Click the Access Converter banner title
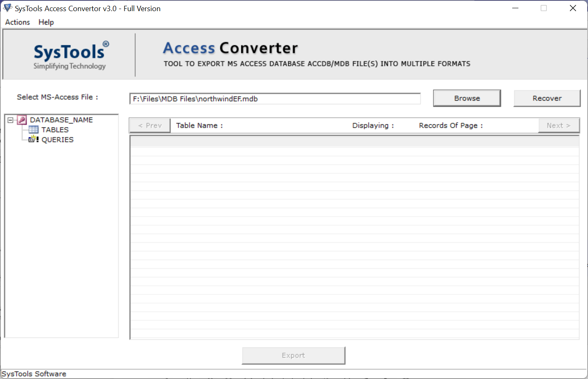Viewport: 588px width, 379px height. click(x=230, y=48)
